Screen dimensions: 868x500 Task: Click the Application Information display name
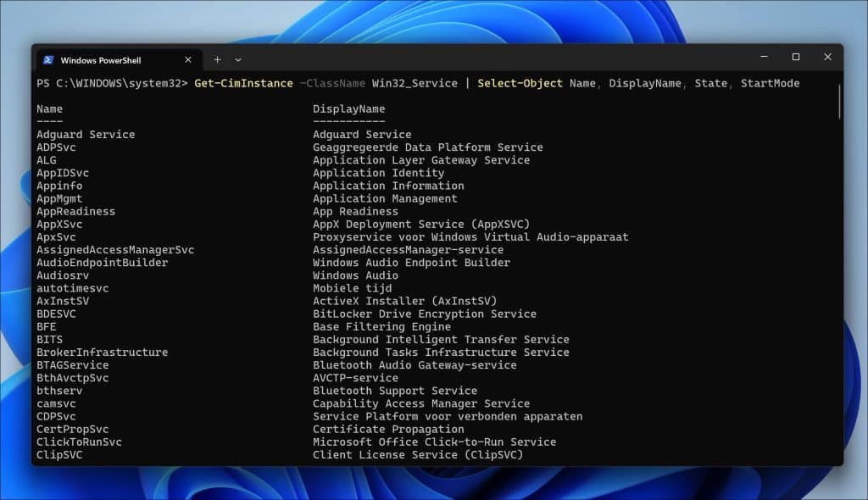point(388,186)
